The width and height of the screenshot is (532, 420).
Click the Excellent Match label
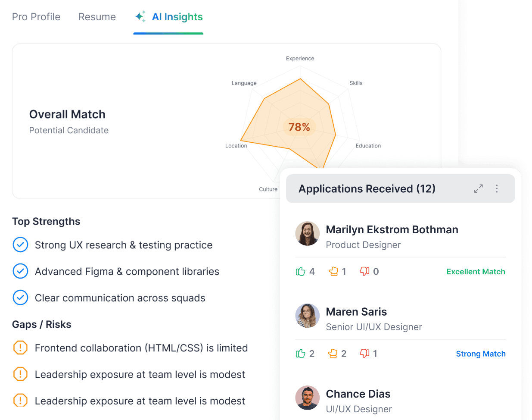[476, 272]
